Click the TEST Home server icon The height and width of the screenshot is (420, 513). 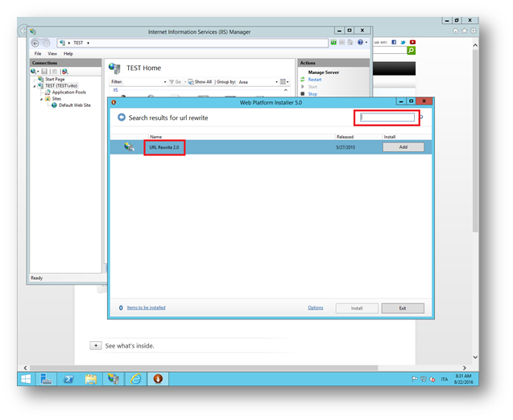point(114,68)
